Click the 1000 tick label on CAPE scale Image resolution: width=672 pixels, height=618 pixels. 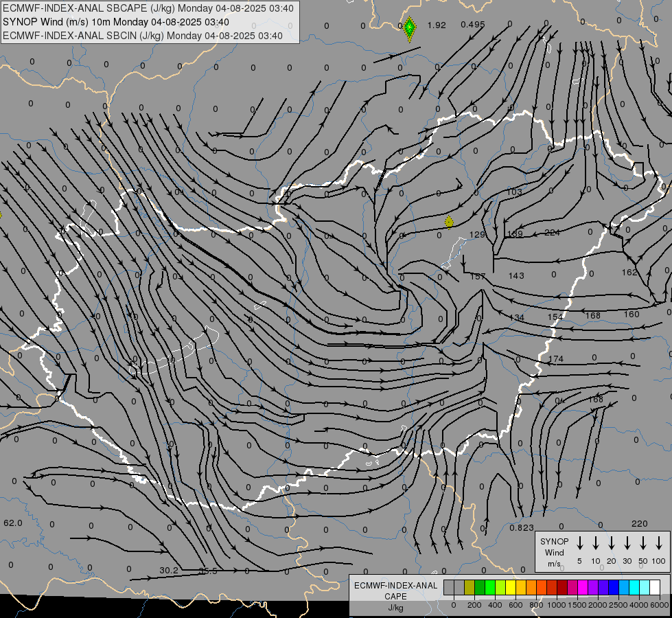point(557,605)
